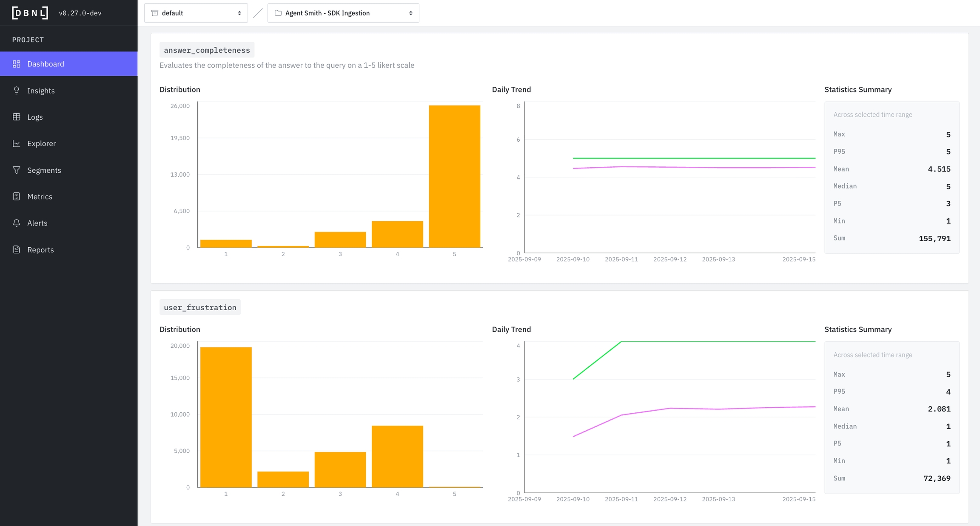Open the default namespace dropdown
The image size is (980, 526).
coord(196,13)
